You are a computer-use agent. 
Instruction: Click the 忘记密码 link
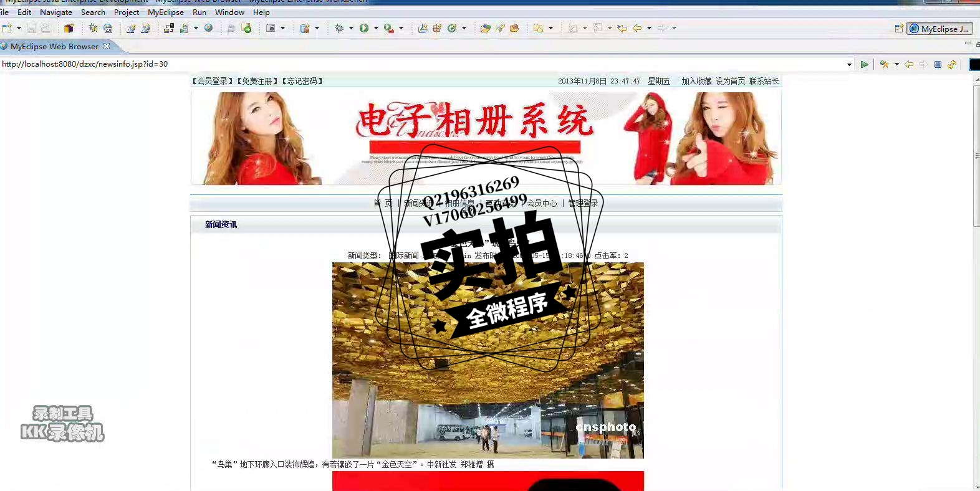(x=302, y=81)
